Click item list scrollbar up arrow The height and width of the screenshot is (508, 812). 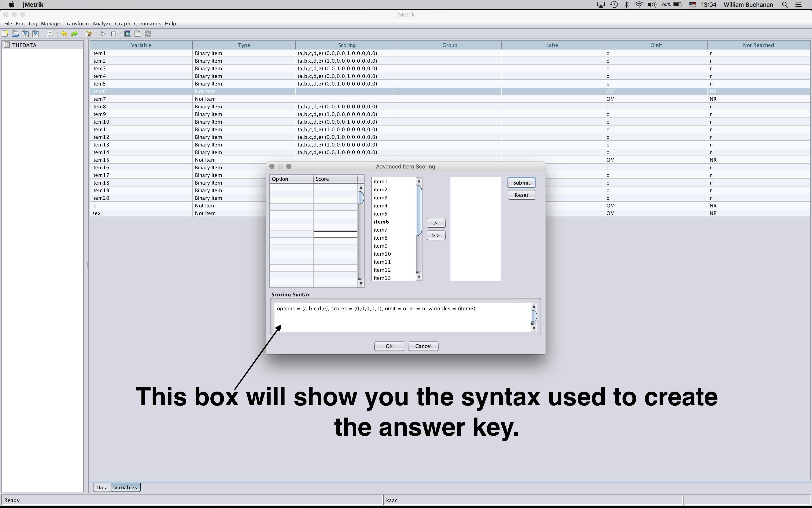click(419, 181)
